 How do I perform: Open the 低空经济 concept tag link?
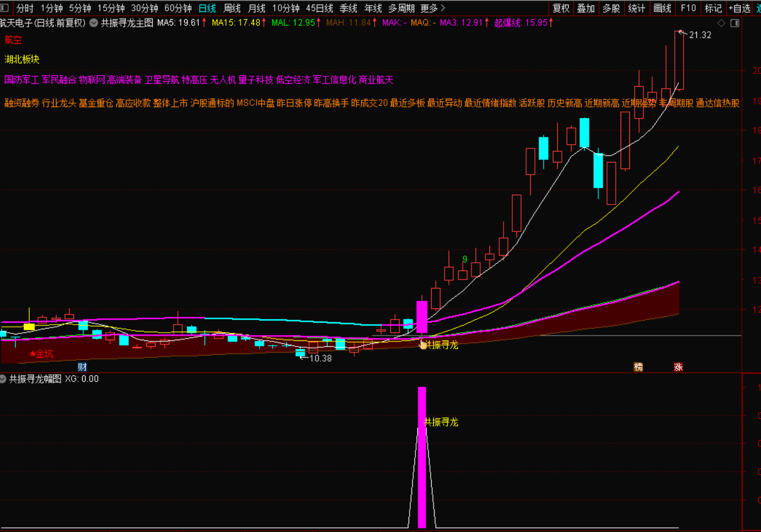pyautogui.click(x=293, y=79)
